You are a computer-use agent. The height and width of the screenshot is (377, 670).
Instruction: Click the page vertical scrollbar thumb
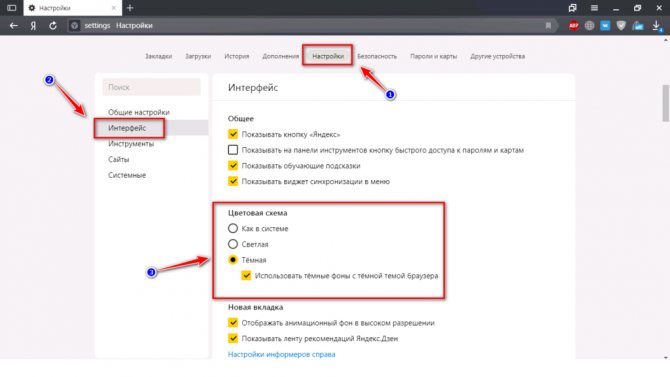(x=665, y=103)
